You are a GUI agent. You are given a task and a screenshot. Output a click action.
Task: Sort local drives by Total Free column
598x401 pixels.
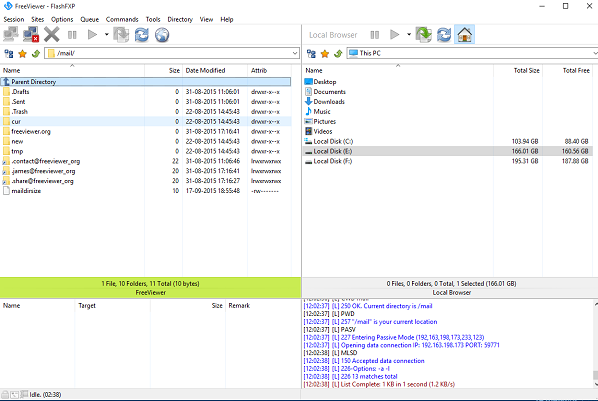tap(567, 70)
